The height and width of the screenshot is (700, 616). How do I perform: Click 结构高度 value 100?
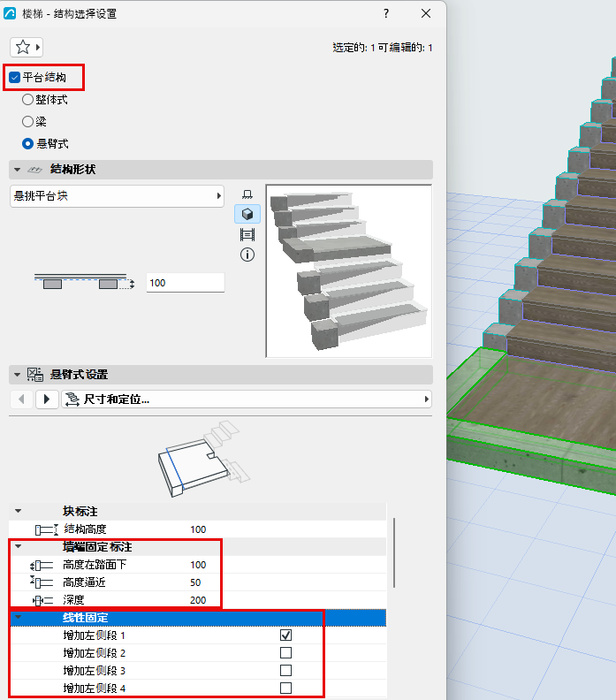pos(198,529)
